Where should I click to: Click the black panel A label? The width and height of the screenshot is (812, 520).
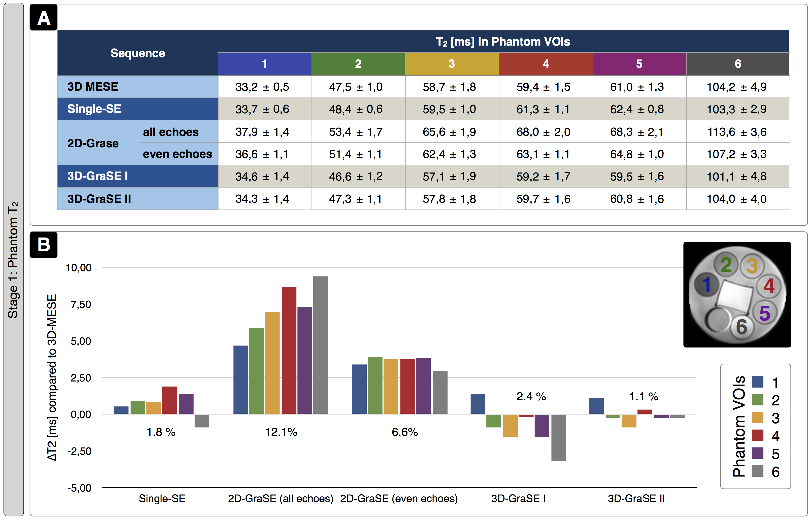click(44, 18)
